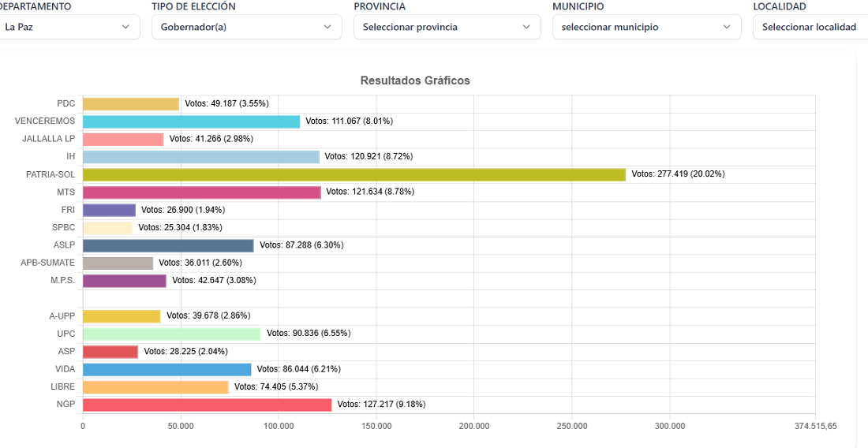Select the orange LIBRE bar
Screen dimensions: 868x448
point(155,387)
